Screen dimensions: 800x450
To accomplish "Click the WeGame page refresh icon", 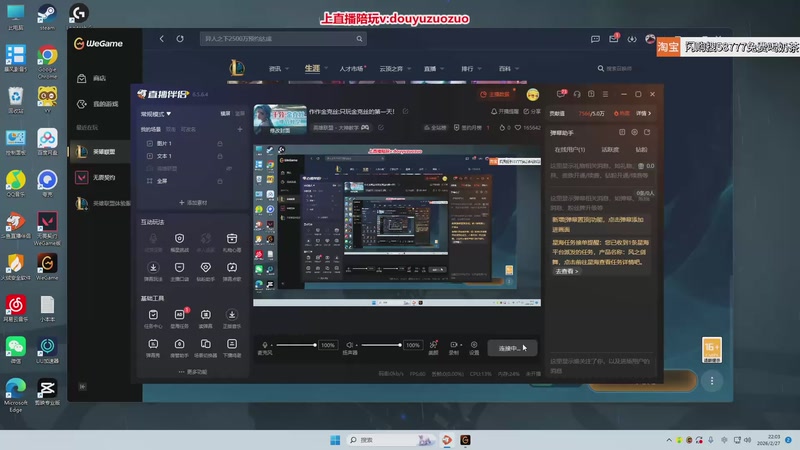I will (180, 39).
